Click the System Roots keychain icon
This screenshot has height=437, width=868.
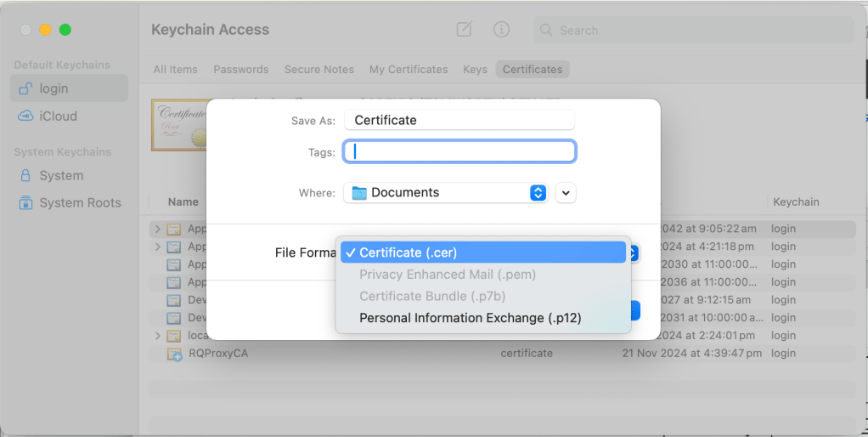[x=25, y=203]
